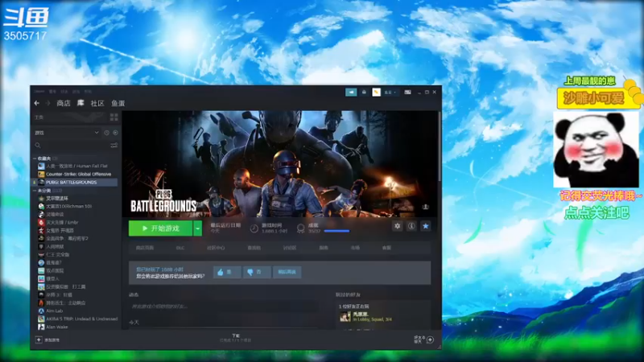Switch library to grid collections view
Viewport: 644px width, 362px height.
114,117
